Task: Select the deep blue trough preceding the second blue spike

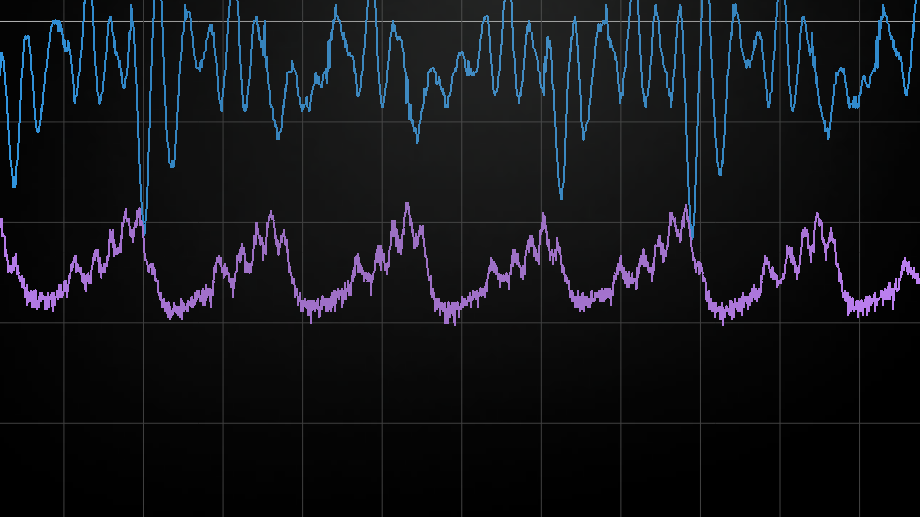Action: [561, 197]
